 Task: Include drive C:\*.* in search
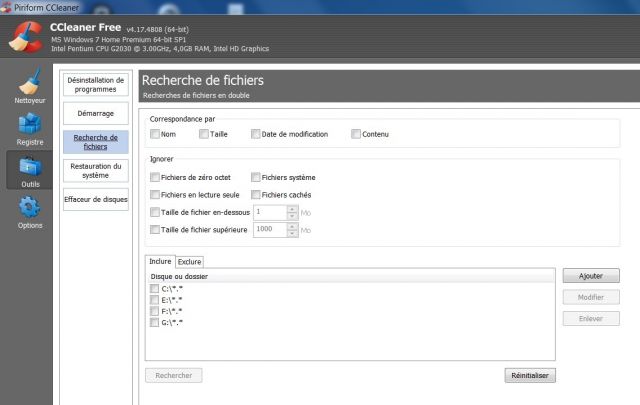[x=154, y=289]
